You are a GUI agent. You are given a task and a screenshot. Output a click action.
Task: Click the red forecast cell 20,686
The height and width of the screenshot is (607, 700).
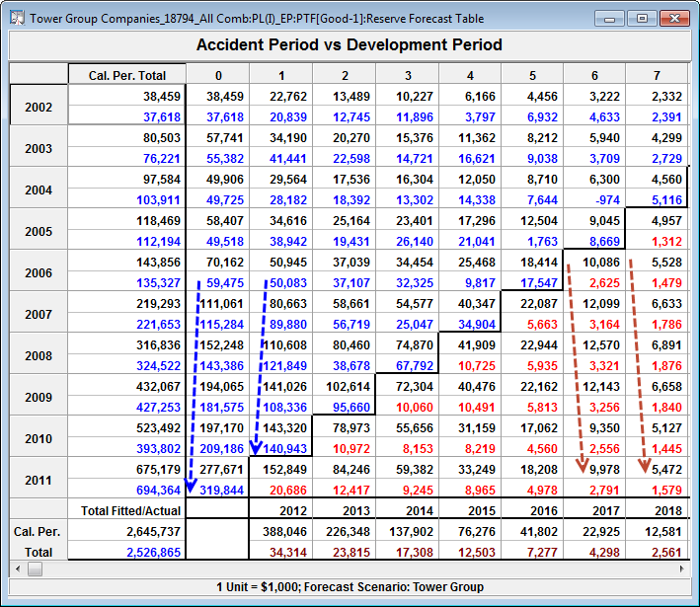[x=280, y=490]
